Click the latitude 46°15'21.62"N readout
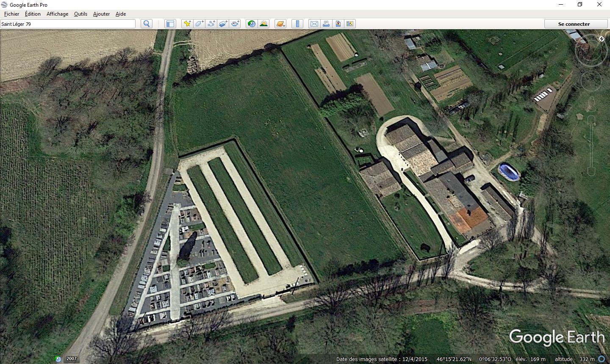Viewport: 610px width, 364px height. pos(454,359)
